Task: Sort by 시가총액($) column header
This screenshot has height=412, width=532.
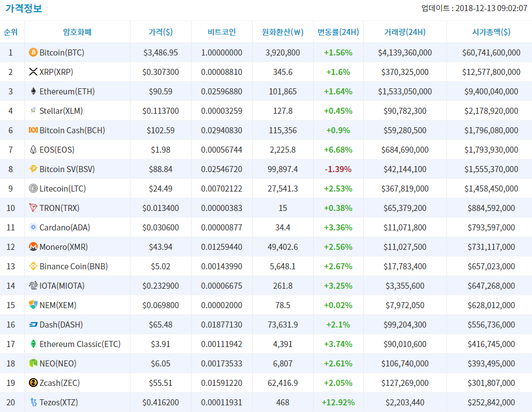Action: point(491,32)
